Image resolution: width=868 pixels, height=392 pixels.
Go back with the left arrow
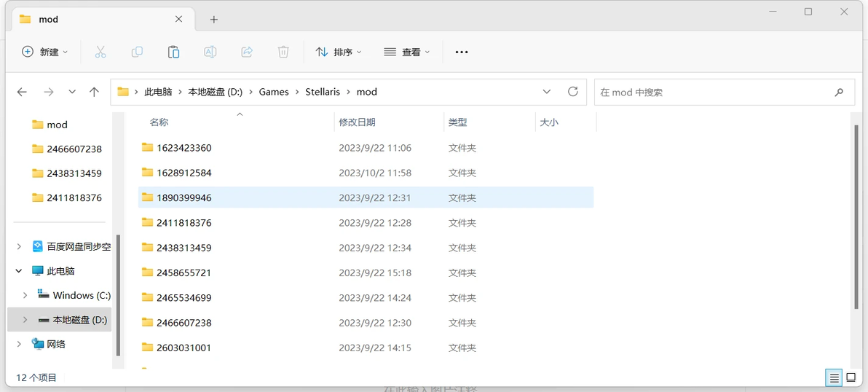click(x=22, y=92)
